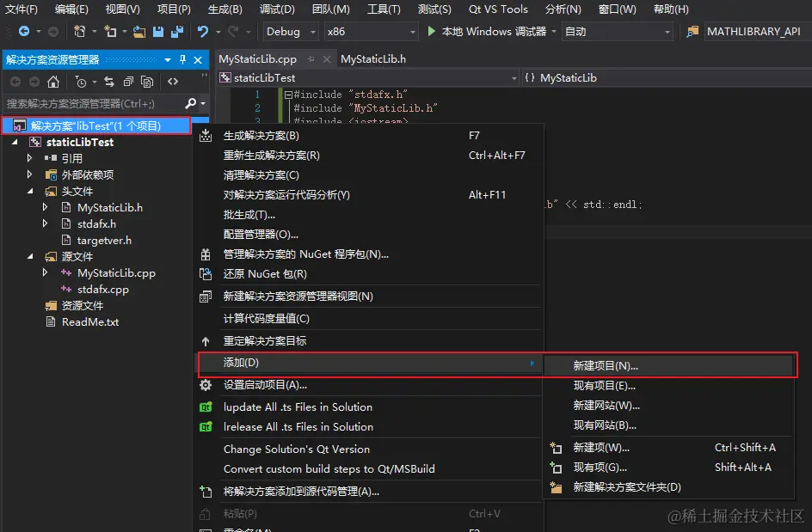
Task: Click the New Project toolbar icon
Action: (x=79, y=32)
